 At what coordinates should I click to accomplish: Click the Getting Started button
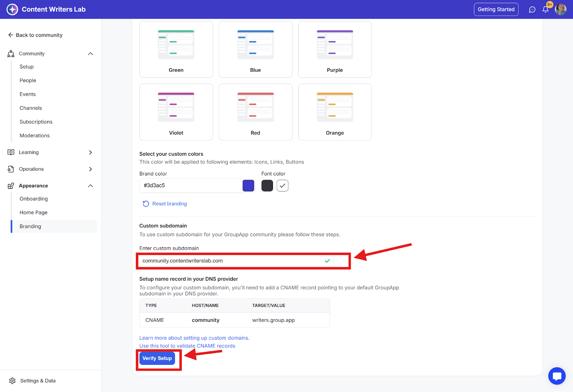496,9
